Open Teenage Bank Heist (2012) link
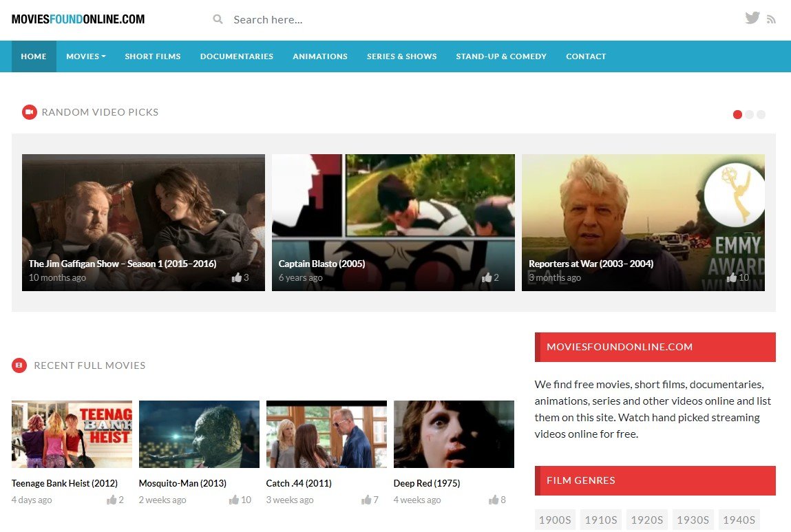The height and width of the screenshot is (532, 791). 65,483
